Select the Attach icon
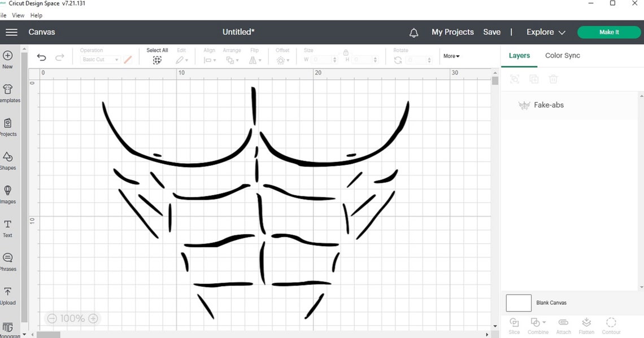 pos(563,323)
